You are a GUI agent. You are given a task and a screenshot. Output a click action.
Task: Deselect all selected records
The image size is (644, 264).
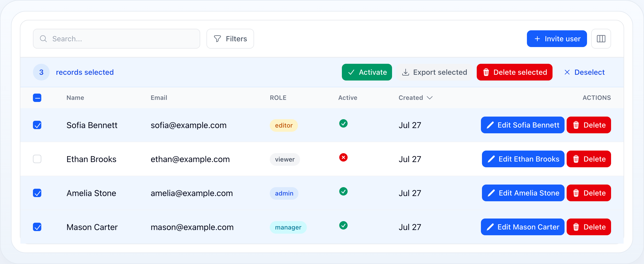click(584, 72)
